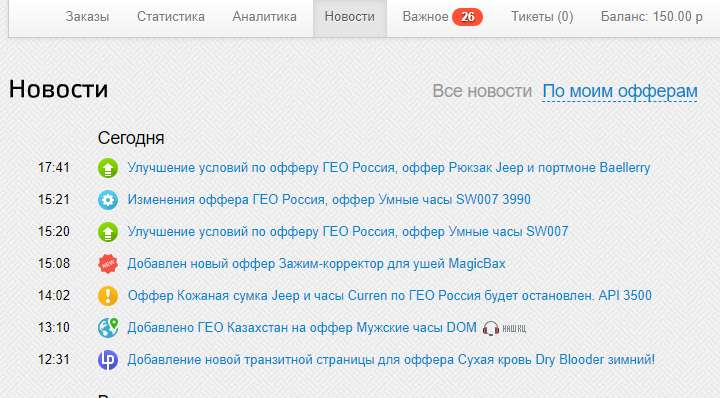The height and width of the screenshot is (398, 720).
Task: Open Важное with 26 notifications
Action: pos(442,17)
